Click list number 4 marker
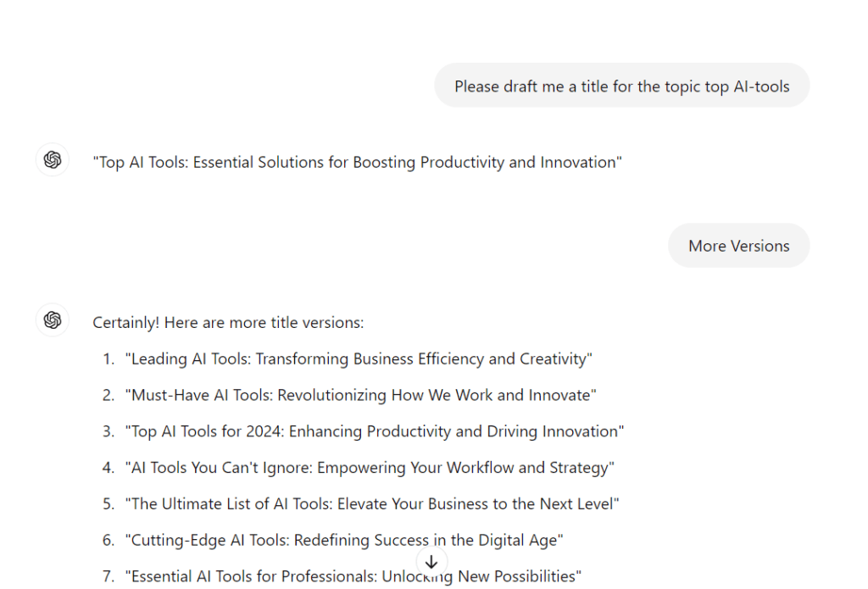 (x=108, y=468)
